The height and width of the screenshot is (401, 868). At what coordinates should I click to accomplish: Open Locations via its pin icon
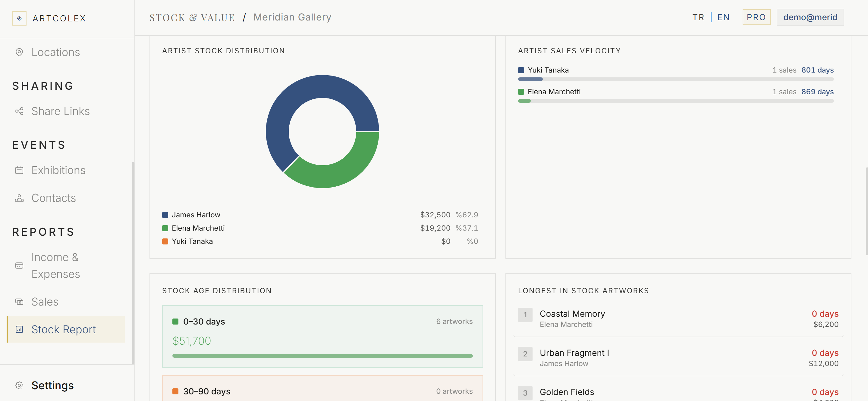(19, 52)
